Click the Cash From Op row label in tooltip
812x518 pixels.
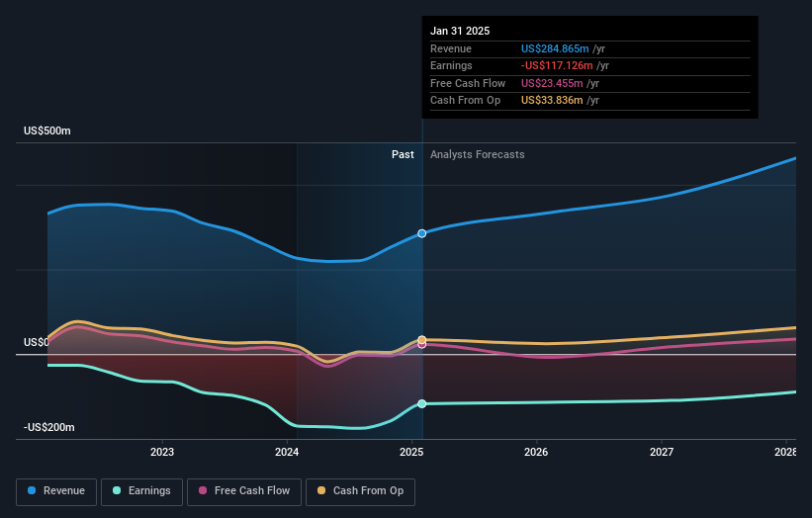point(466,101)
